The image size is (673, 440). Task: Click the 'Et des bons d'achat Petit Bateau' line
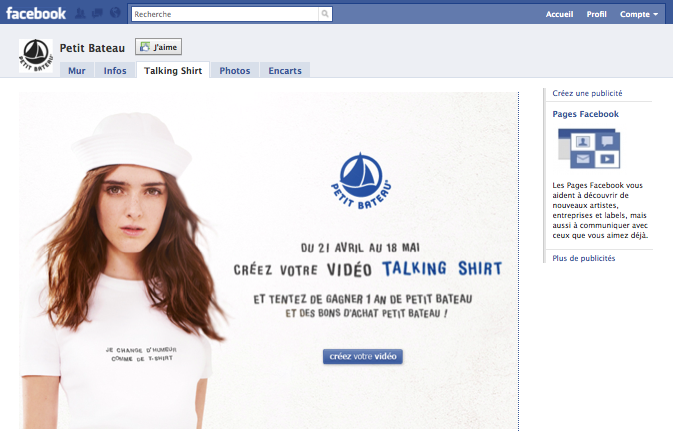tap(367, 313)
